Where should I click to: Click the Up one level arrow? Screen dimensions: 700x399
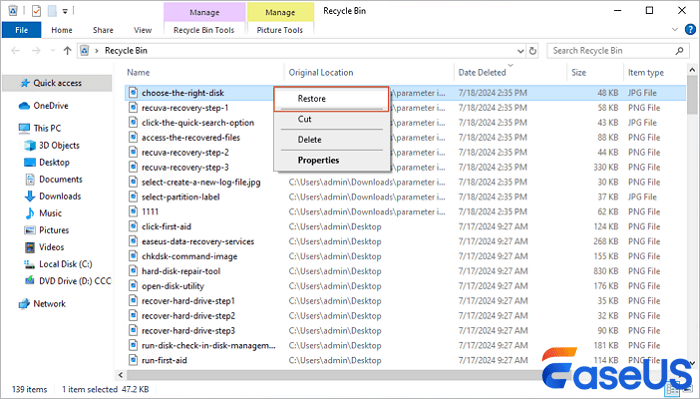(67, 51)
